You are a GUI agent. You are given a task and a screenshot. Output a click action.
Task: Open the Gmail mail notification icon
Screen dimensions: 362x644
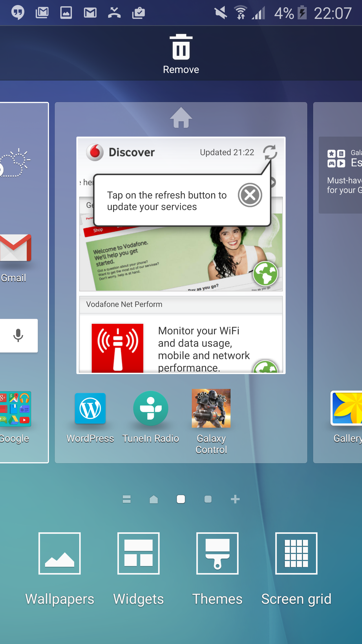pos(90,13)
